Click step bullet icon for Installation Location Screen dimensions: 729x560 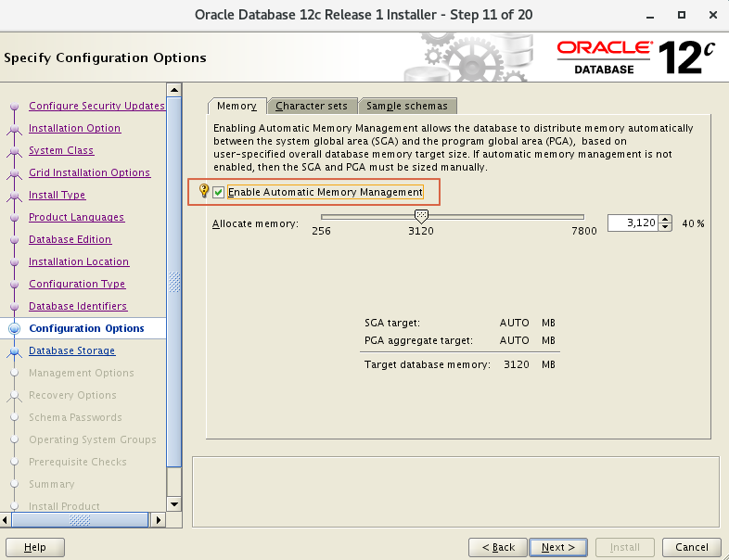[15, 261]
